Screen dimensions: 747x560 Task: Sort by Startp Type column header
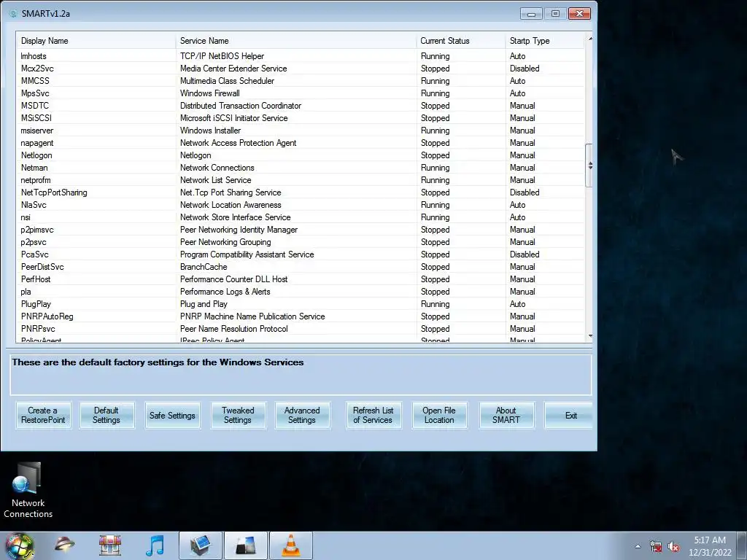click(545, 41)
